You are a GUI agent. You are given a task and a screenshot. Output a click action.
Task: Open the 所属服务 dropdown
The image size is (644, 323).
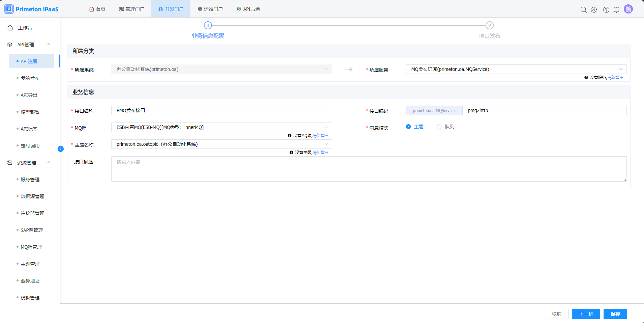[516, 69]
